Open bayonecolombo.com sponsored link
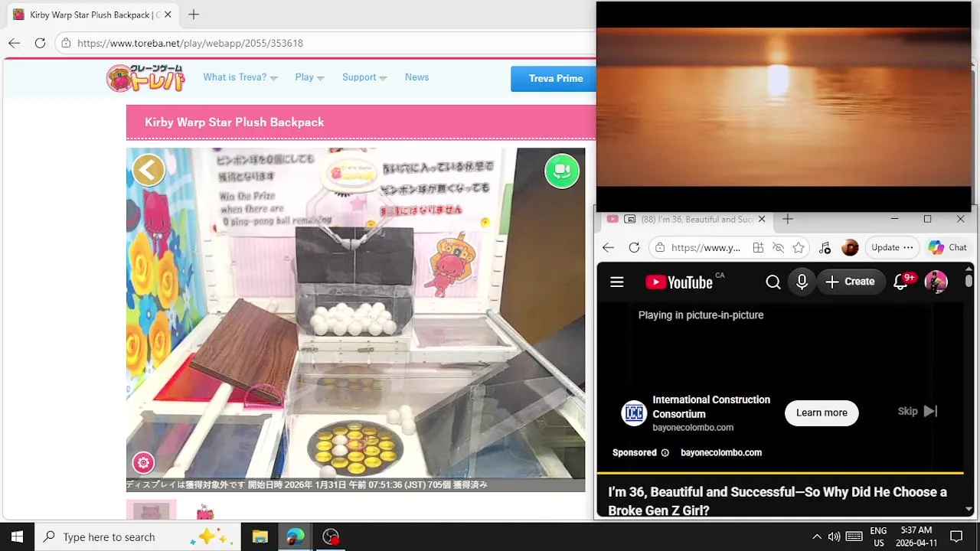The image size is (980, 551). pyautogui.click(x=721, y=452)
